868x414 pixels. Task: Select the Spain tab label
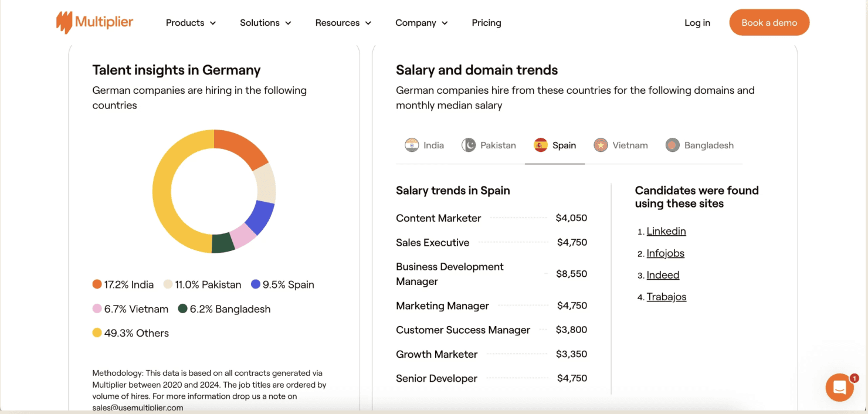click(x=564, y=145)
